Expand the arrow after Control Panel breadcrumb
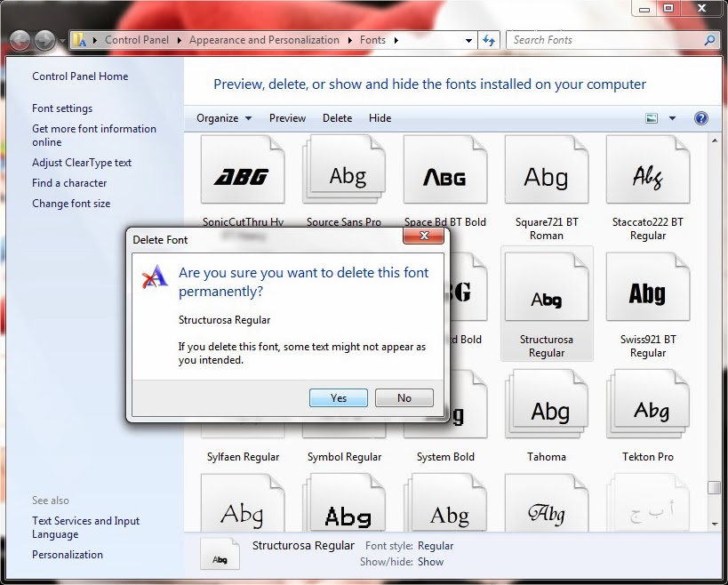This screenshot has height=585, width=728. click(x=180, y=40)
